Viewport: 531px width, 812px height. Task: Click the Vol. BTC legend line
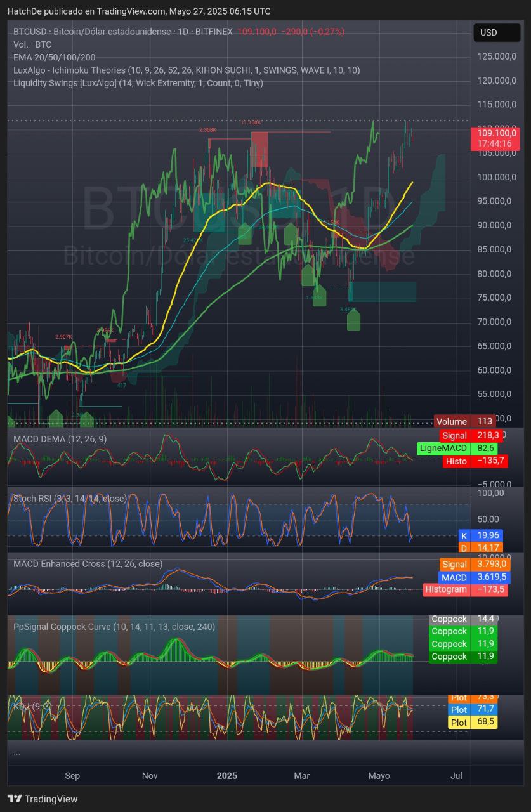[x=32, y=44]
